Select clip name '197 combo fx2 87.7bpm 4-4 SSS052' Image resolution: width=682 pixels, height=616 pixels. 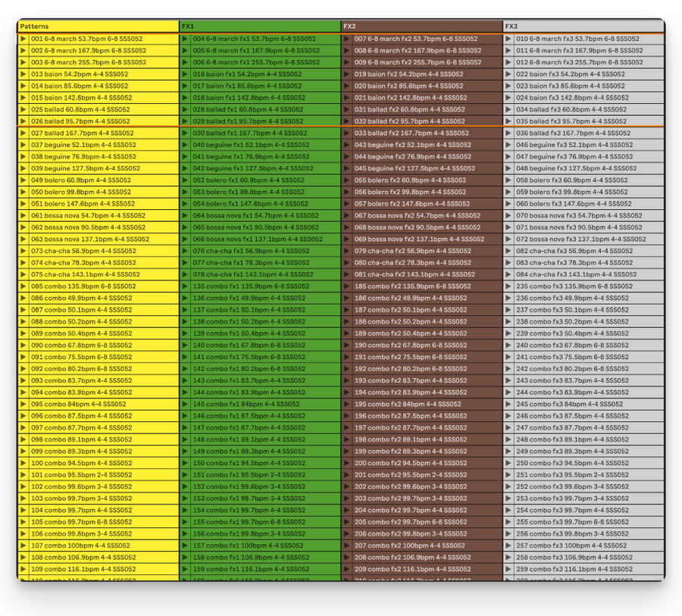point(411,427)
